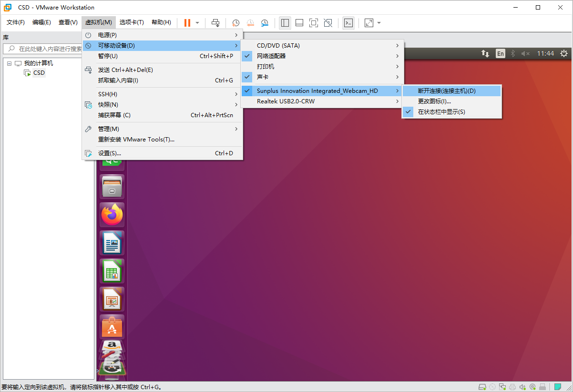573x392 pixels.
Task: Launch LibreOffice Calc from the dock
Action: [x=112, y=271]
